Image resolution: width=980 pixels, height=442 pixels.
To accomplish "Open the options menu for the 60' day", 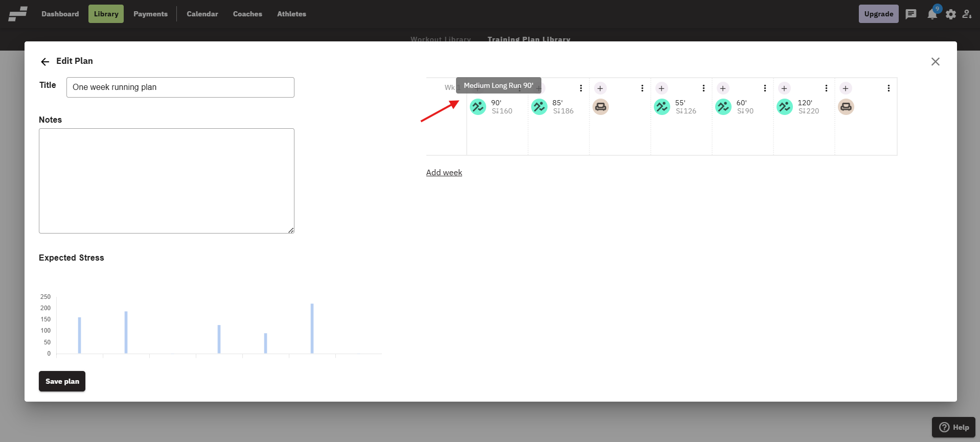I will (765, 88).
